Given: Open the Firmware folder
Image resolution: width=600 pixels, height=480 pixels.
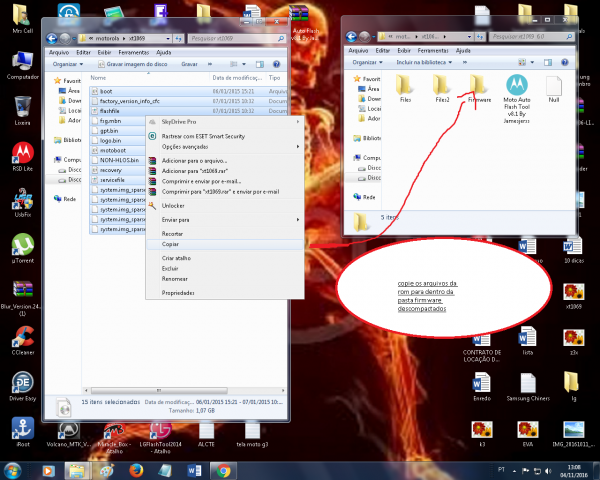Looking at the screenshot, I should point(478,86).
